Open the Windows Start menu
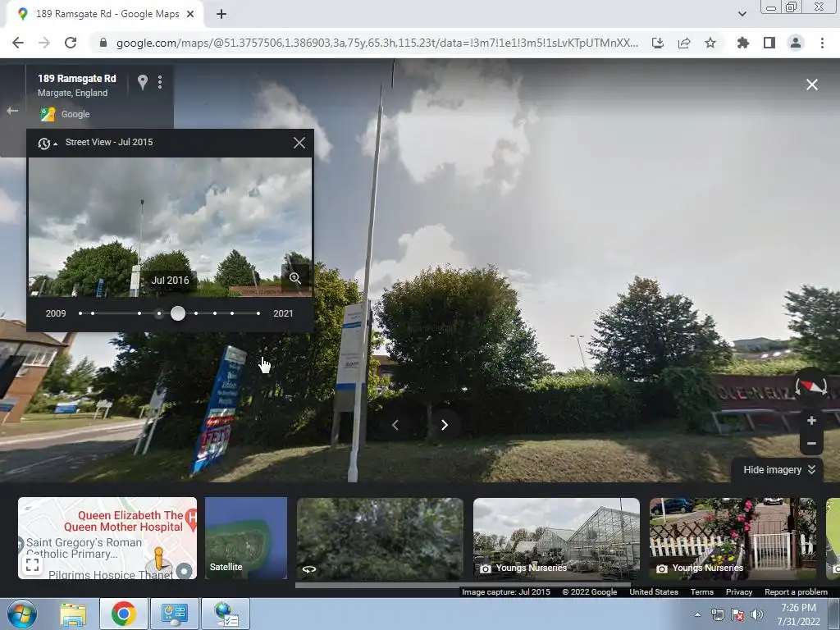840x630 pixels. pos(21,614)
